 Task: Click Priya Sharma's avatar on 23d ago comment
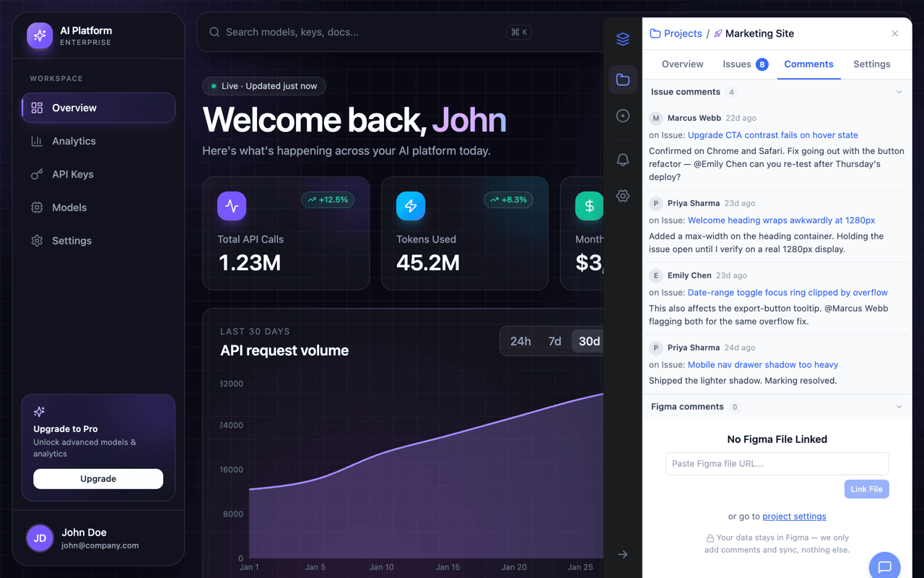tap(655, 203)
